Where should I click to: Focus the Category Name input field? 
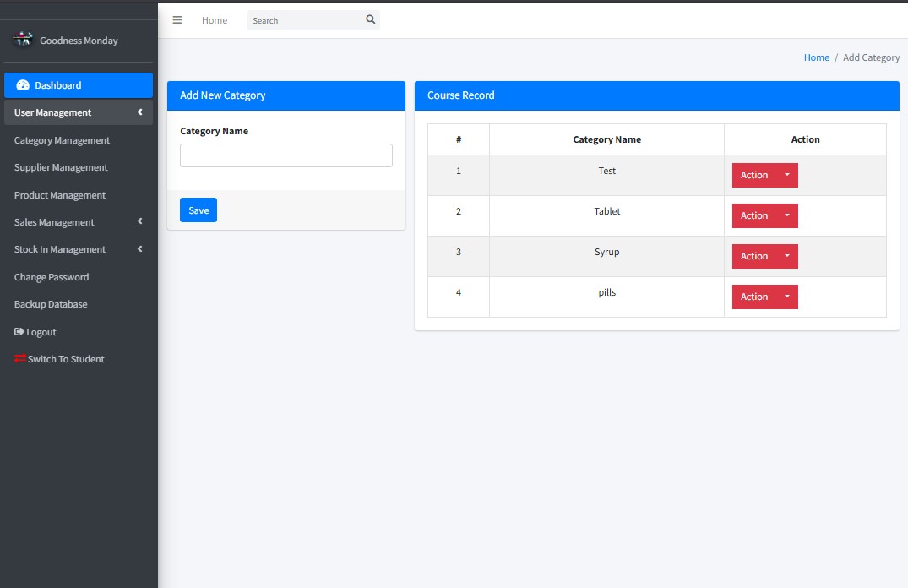[x=286, y=155]
